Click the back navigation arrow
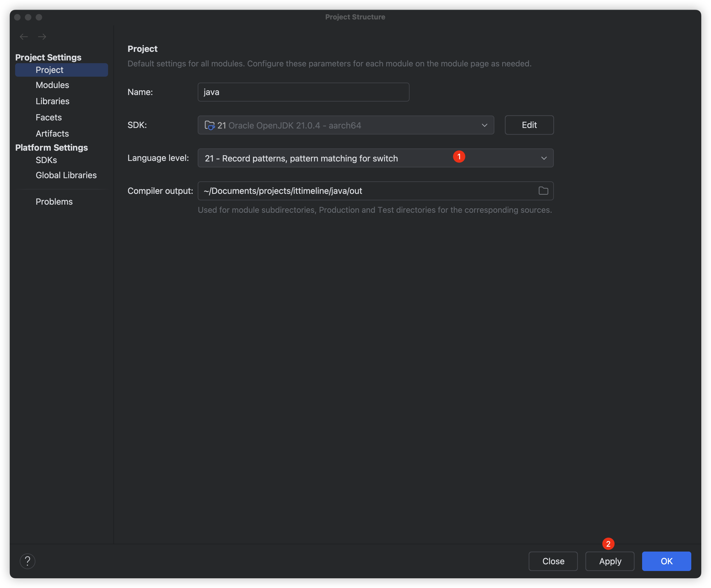The height and width of the screenshot is (588, 711). point(24,36)
